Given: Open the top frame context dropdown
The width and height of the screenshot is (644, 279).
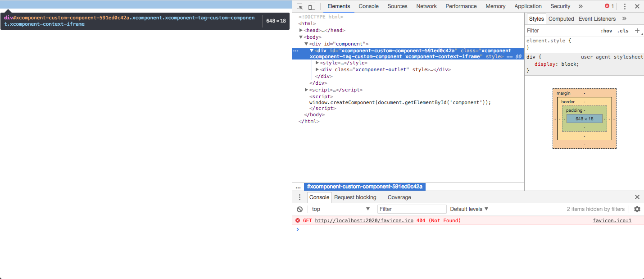Looking at the screenshot, I should pyautogui.click(x=340, y=209).
